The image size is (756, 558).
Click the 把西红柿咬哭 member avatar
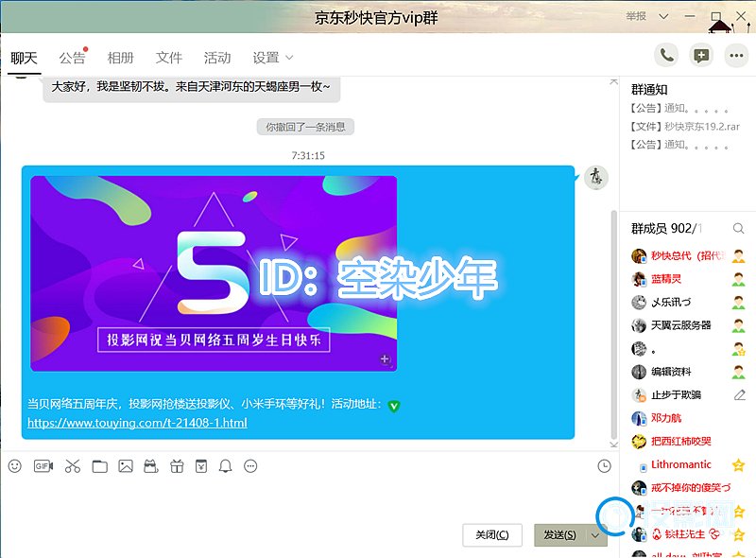[639, 441]
